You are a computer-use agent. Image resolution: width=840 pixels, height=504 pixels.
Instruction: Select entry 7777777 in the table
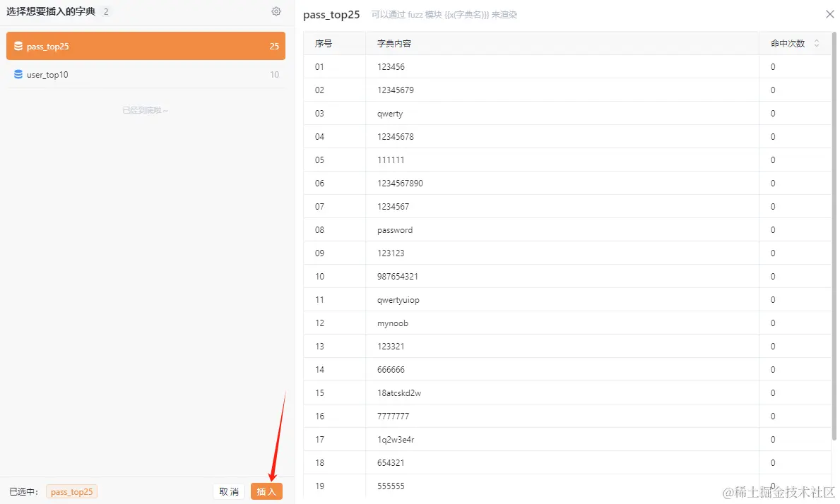pos(393,416)
